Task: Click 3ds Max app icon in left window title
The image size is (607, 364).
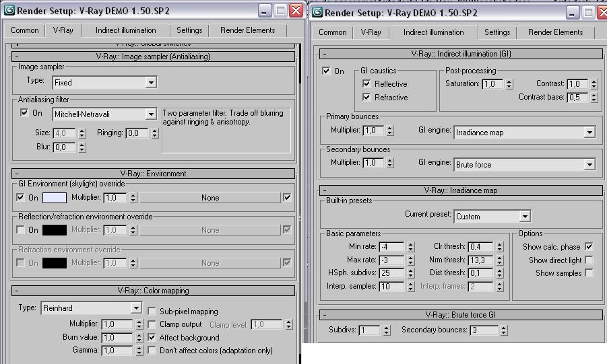Action: click(x=9, y=11)
